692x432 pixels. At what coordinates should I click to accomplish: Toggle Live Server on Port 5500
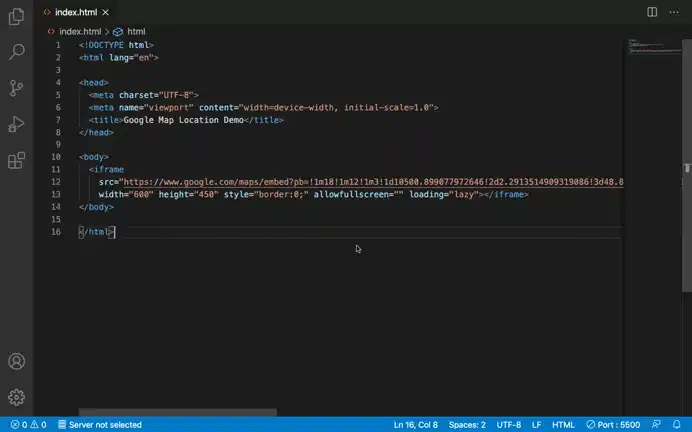click(613, 425)
